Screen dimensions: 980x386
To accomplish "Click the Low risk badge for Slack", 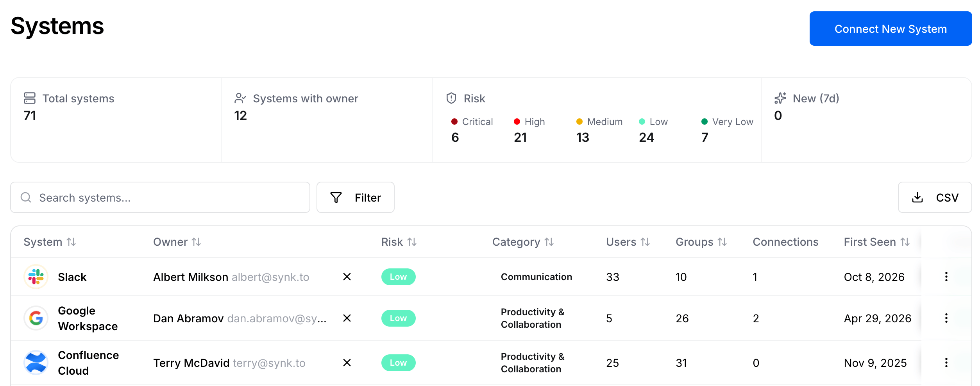I will pos(398,277).
